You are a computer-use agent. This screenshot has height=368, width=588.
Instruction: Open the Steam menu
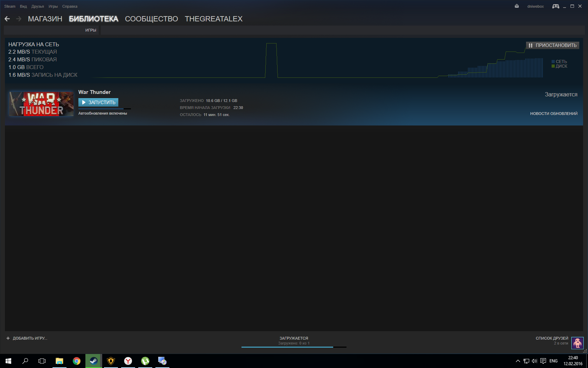(x=10, y=6)
